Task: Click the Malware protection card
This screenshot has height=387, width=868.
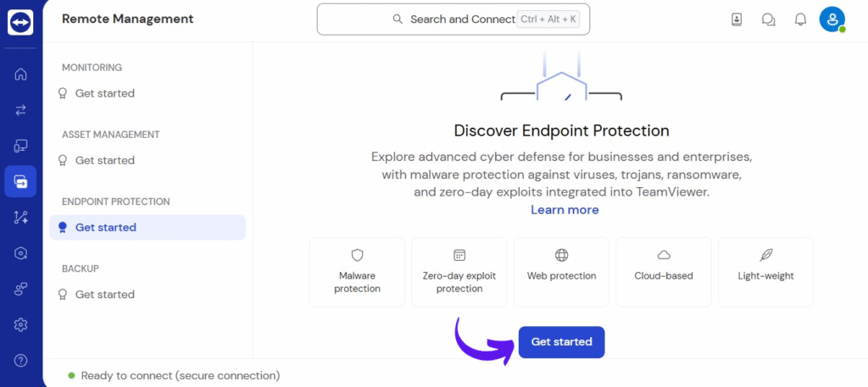Action: tap(357, 272)
